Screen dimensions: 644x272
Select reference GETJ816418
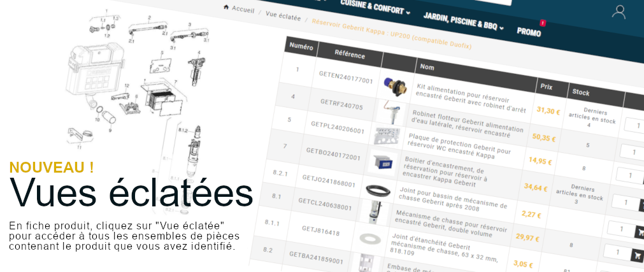point(321,231)
